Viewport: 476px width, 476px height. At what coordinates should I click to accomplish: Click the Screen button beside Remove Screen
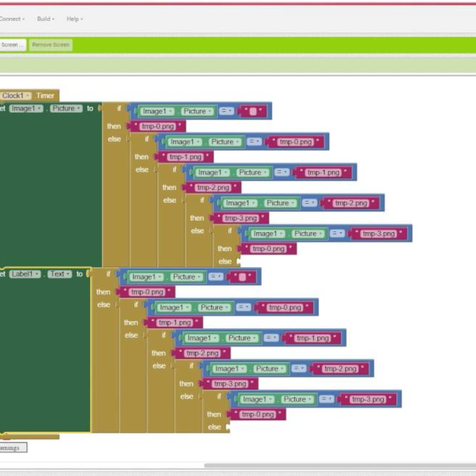(12, 45)
